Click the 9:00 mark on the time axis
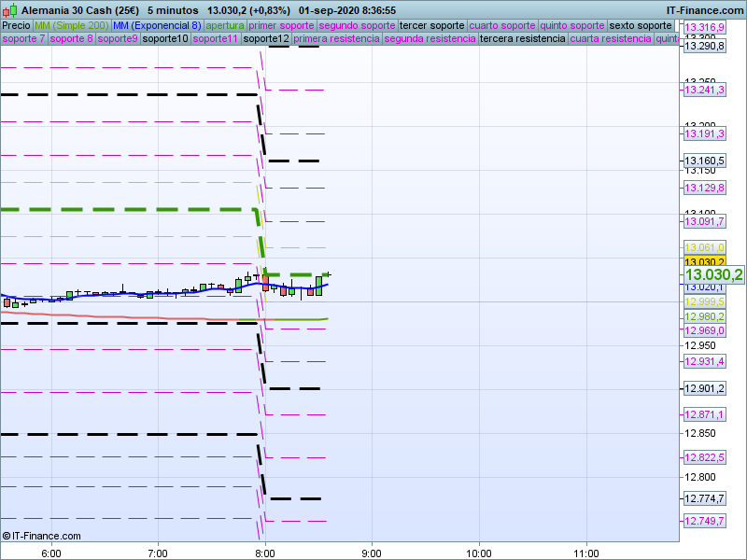 372,553
